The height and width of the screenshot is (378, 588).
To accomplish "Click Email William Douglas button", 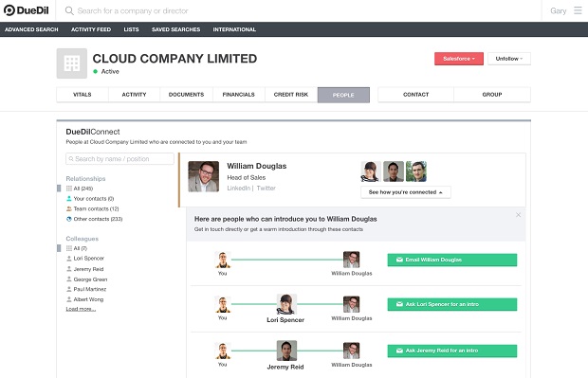I will (x=452, y=260).
